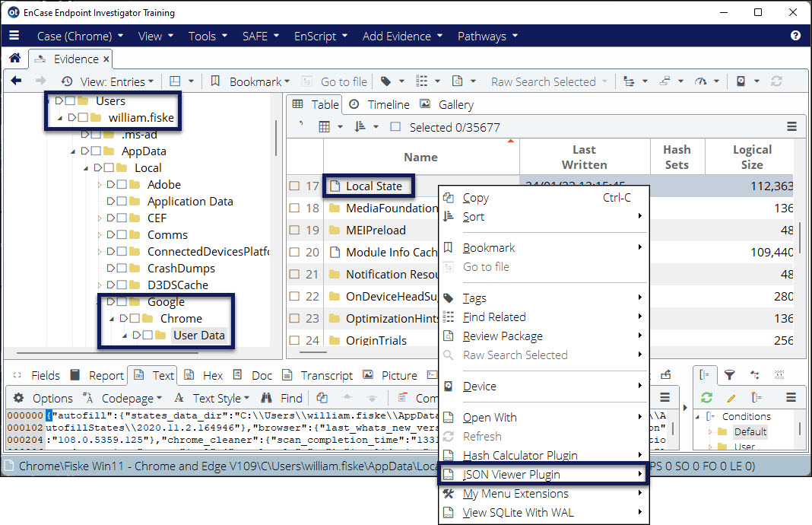The width and height of the screenshot is (812, 525).
Task: Click the filter funnel icon
Action: (729, 374)
